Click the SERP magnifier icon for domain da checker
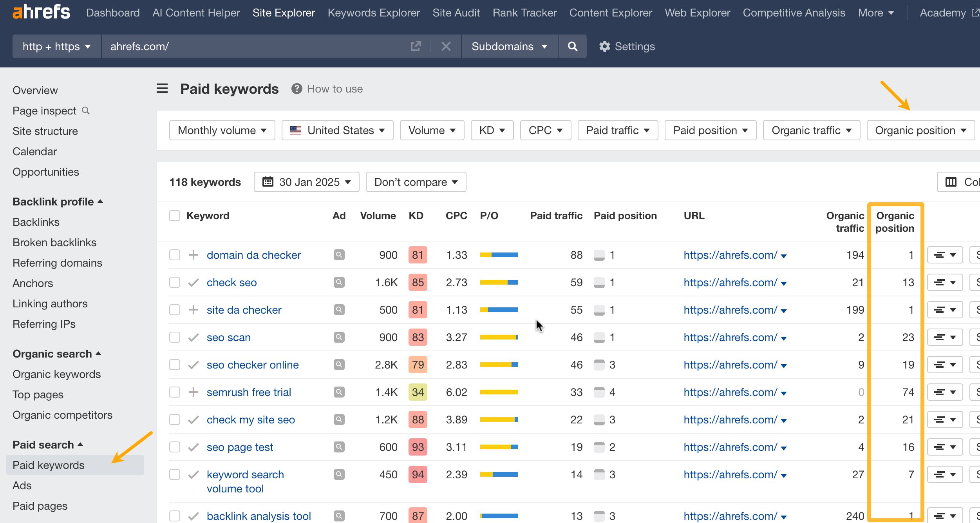 pyautogui.click(x=339, y=255)
